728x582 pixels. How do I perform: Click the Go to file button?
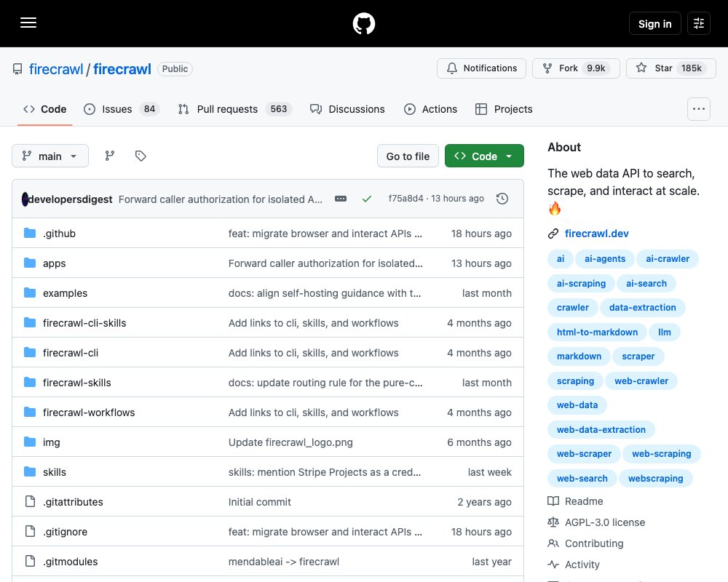click(408, 156)
